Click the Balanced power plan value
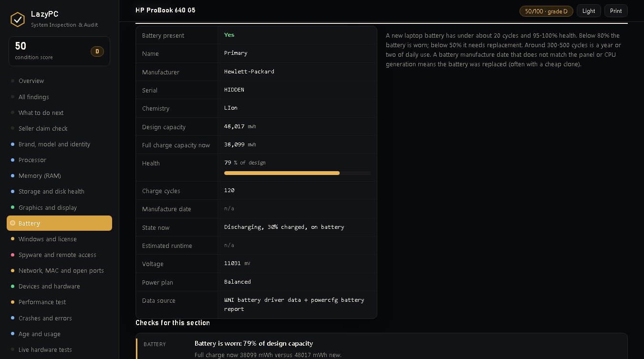644x359 pixels. pyautogui.click(x=238, y=282)
